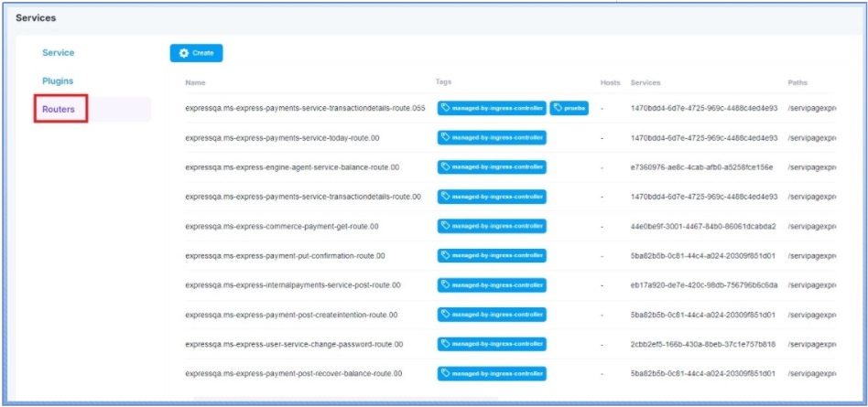Click the tag on payments-service-today-route.00 row
The width and height of the screenshot is (868, 407).
[x=492, y=137]
